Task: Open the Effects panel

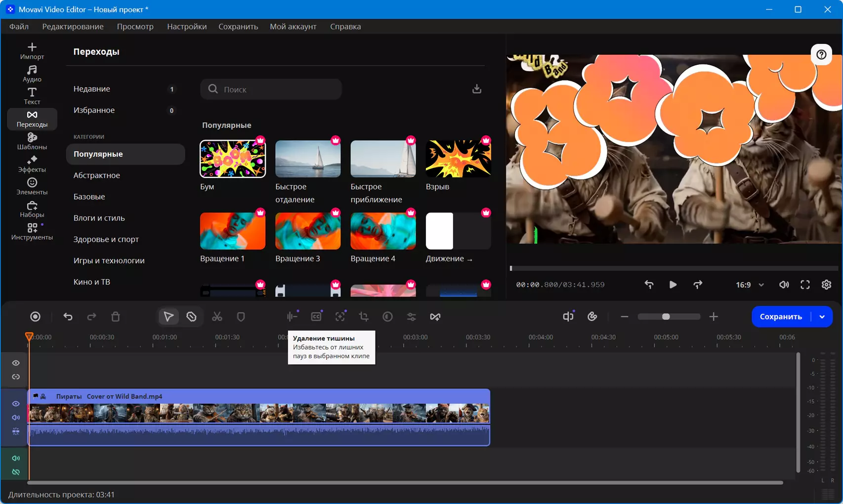Action: point(32,164)
